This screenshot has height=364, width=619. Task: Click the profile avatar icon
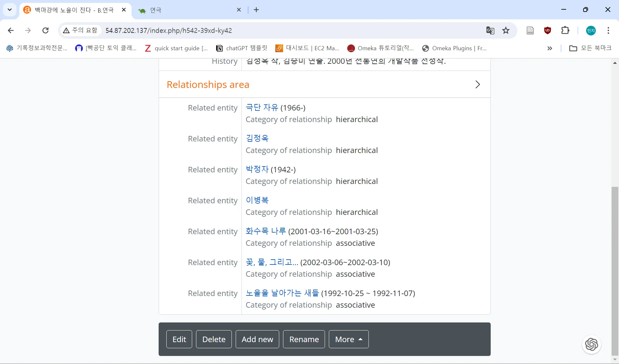pyautogui.click(x=591, y=30)
